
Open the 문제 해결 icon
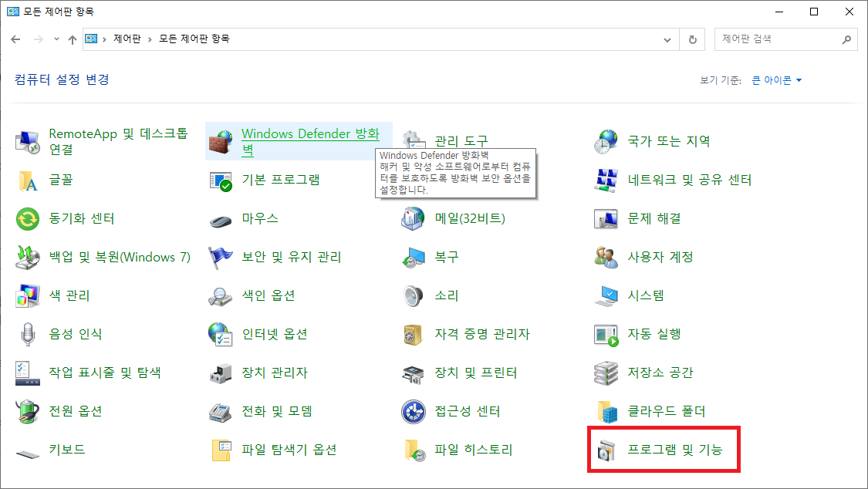(x=606, y=219)
